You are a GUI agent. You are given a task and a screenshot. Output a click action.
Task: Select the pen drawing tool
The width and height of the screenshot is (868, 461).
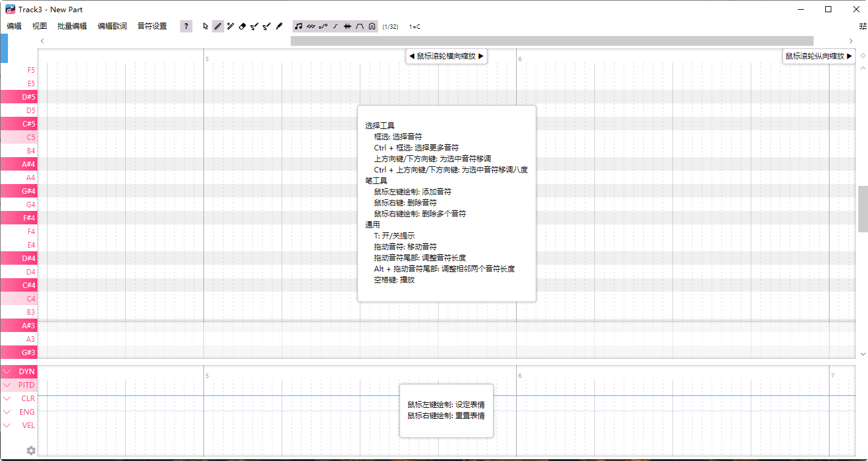(217, 26)
